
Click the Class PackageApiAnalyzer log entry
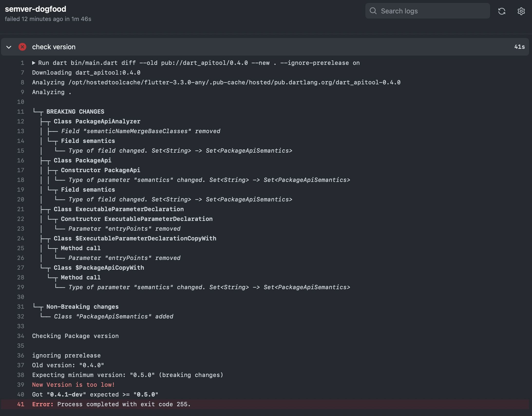[97, 121]
